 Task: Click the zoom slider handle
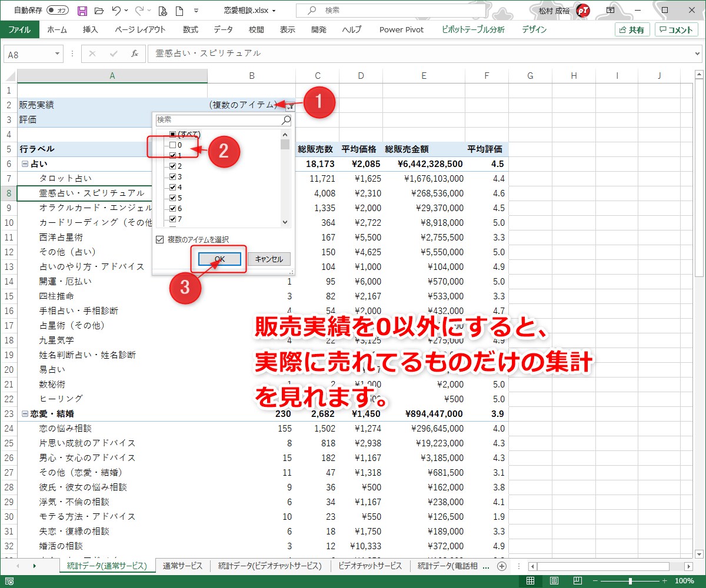[631, 581]
